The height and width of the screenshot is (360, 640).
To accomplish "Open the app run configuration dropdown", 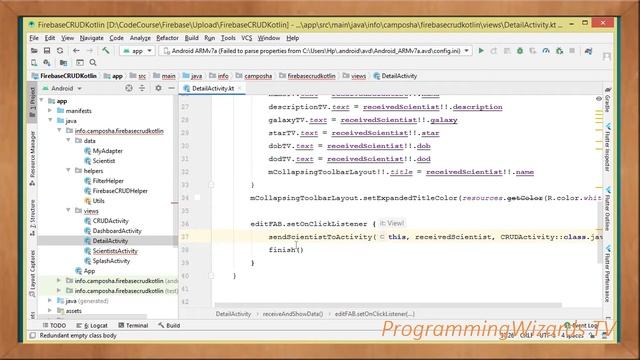I will [x=137, y=51].
